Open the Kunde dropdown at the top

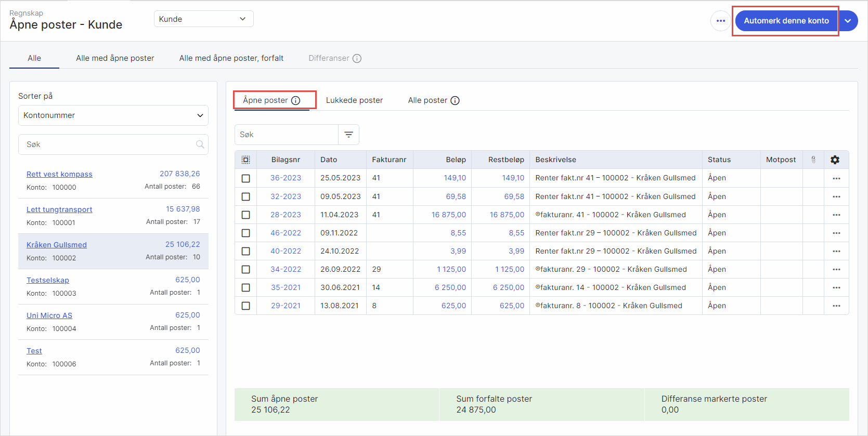(x=203, y=19)
